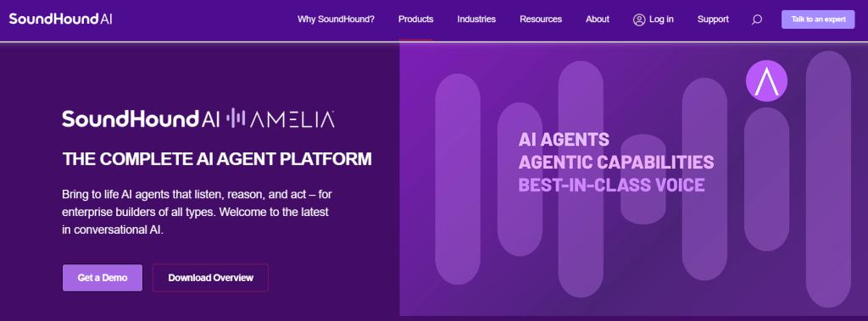This screenshot has height=321, width=868.
Task: Click the Get a Demo button
Action: pos(103,278)
